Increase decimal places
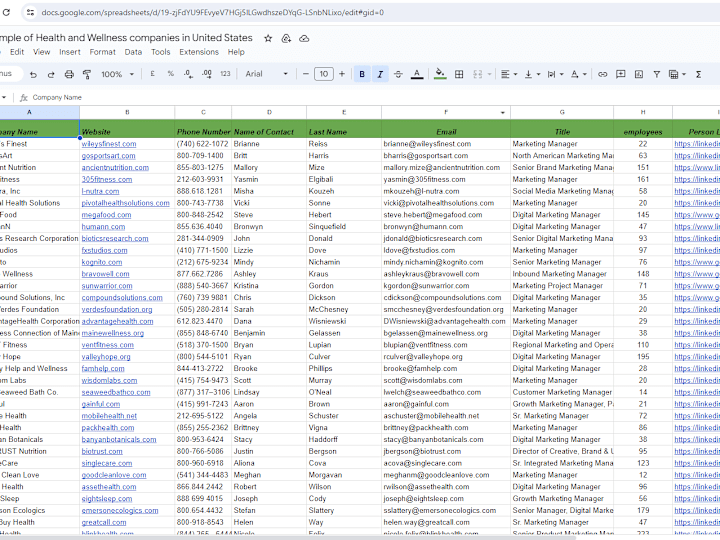This screenshot has width=720, height=540. coord(207,74)
